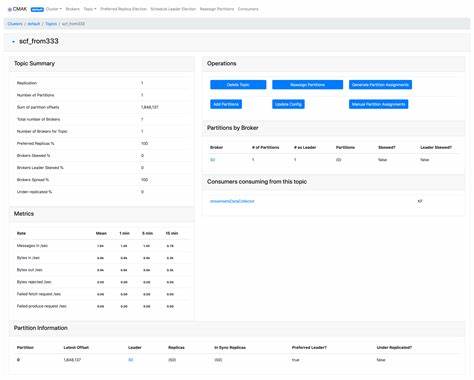
Task: Open Consumers in navbar
Action: click(x=248, y=9)
